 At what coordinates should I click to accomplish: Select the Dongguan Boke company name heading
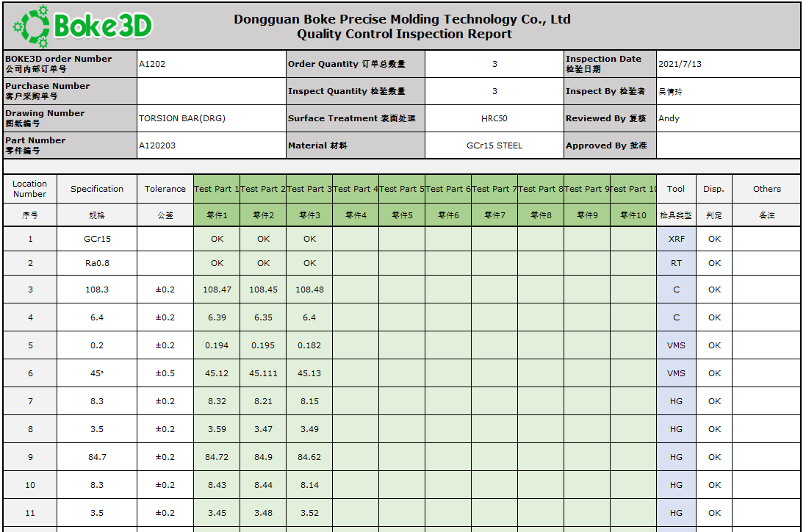pyautogui.click(x=402, y=19)
